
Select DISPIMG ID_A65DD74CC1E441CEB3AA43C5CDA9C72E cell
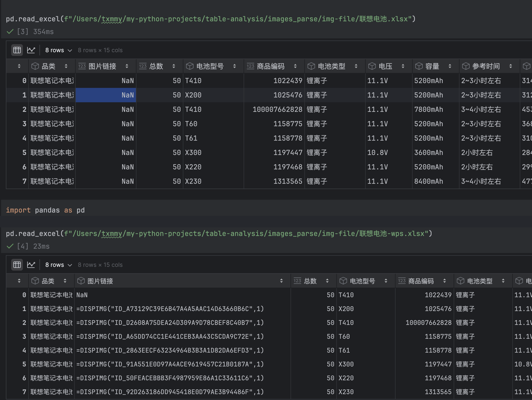click(183, 337)
